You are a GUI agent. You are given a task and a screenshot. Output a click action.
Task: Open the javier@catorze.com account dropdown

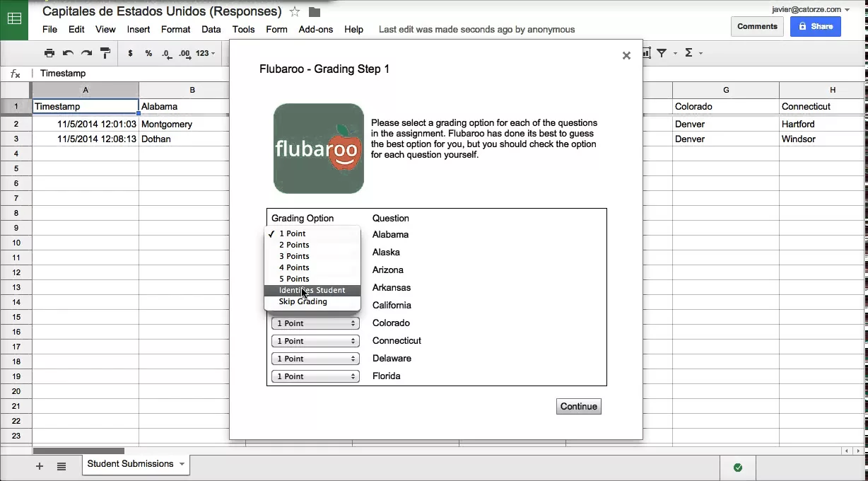[810, 9]
